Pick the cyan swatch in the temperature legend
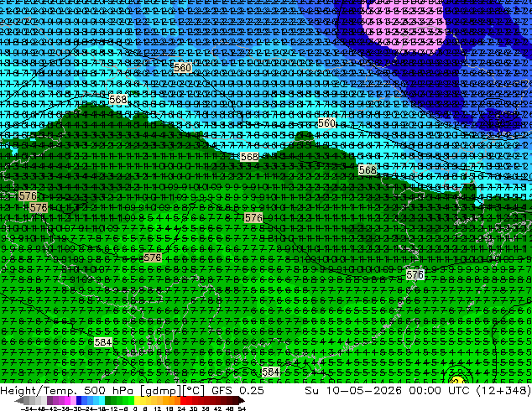This screenshot has height=411, width=532. [102, 401]
